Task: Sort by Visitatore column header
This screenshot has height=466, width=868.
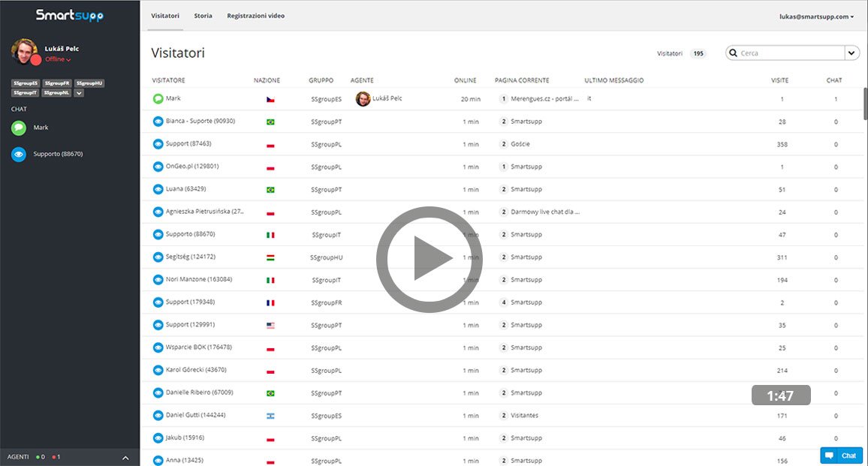Action: pyautogui.click(x=168, y=80)
